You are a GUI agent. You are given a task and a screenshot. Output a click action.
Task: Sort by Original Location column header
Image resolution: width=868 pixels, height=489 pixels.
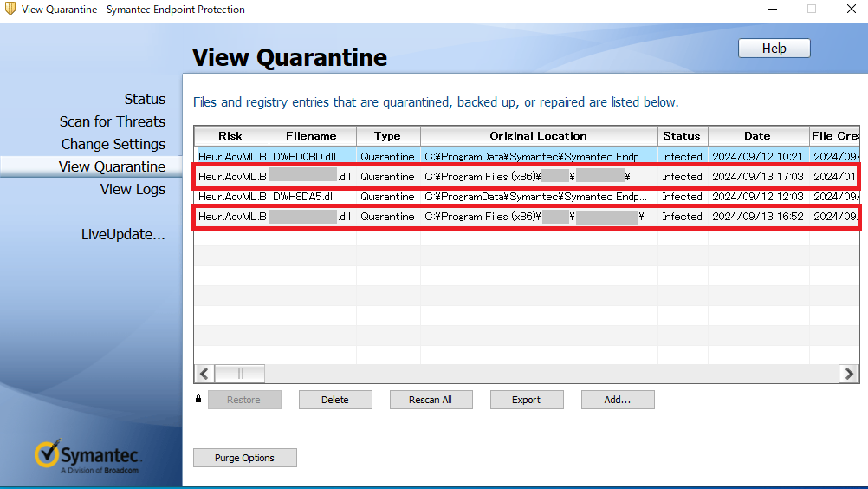click(539, 136)
